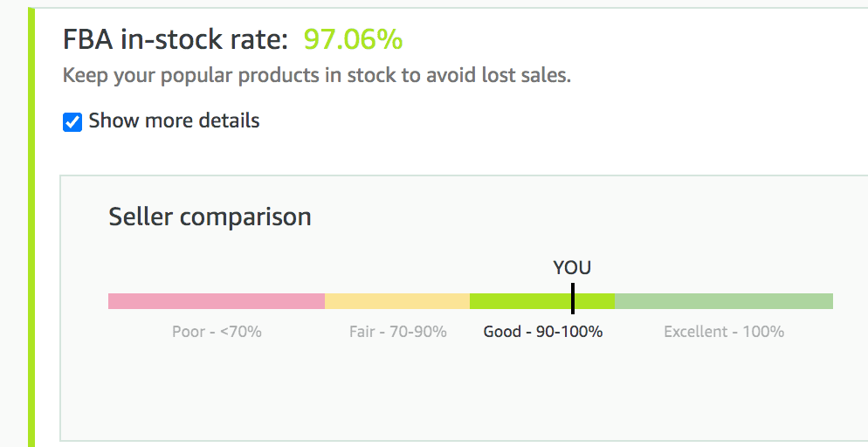Click the 'FBA in-stock rate:' heading
This screenshot has width=868, height=447.
coord(175,39)
